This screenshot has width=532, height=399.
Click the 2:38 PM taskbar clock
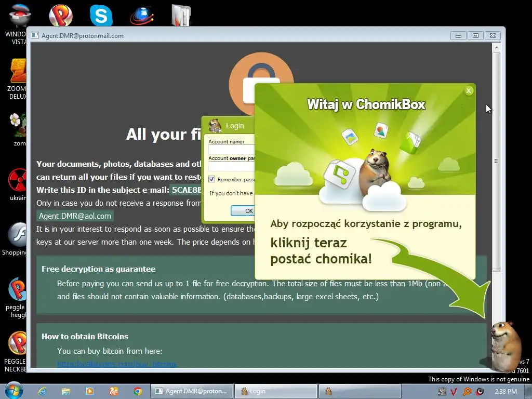tap(506, 392)
